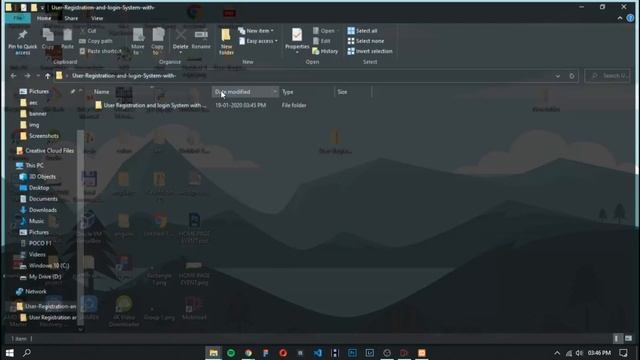Click the Rename icon
Screen dimensions: 640x360
click(201, 39)
